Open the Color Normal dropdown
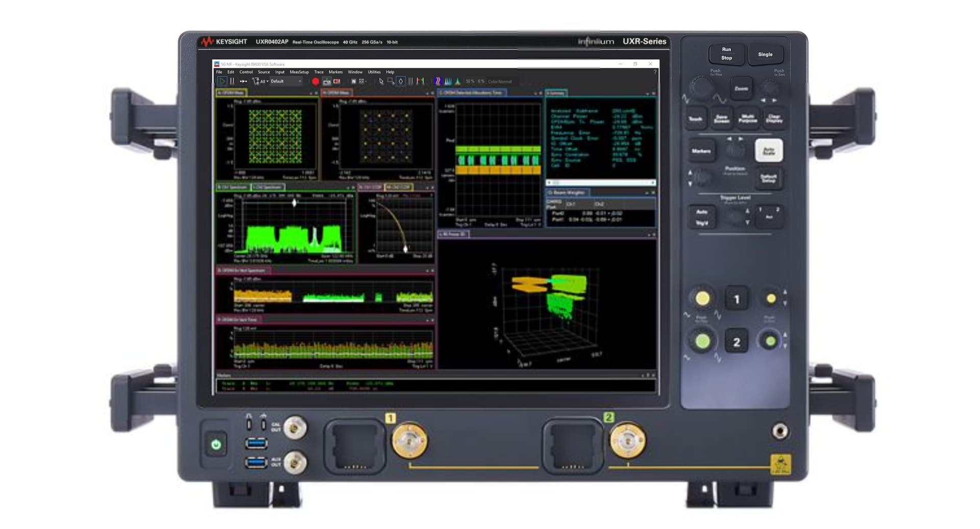 pyautogui.click(x=500, y=81)
